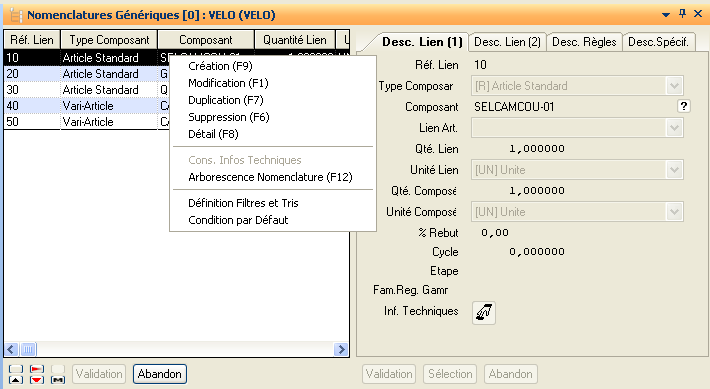
Task: Click the red down-arrow navigation button
Action: (x=37, y=380)
